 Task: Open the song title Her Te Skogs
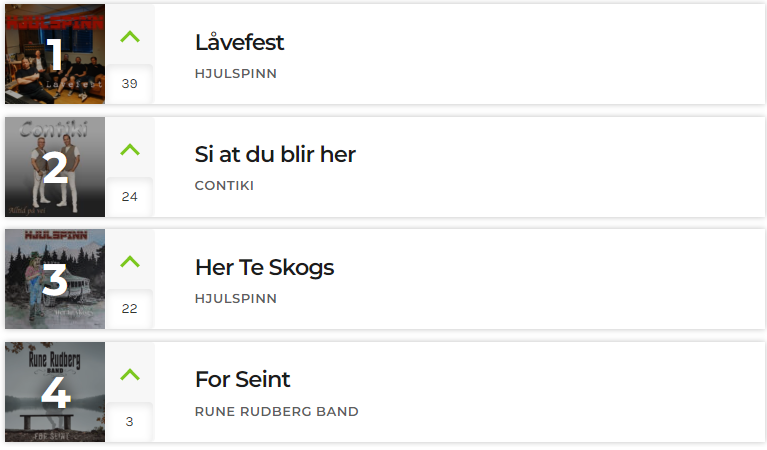click(x=265, y=268)
